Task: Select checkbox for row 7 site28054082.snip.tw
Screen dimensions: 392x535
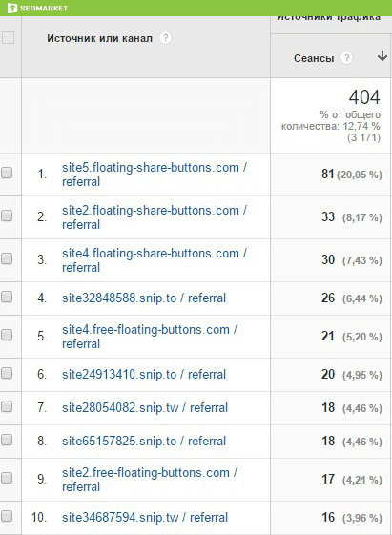Action: (7, 406)
